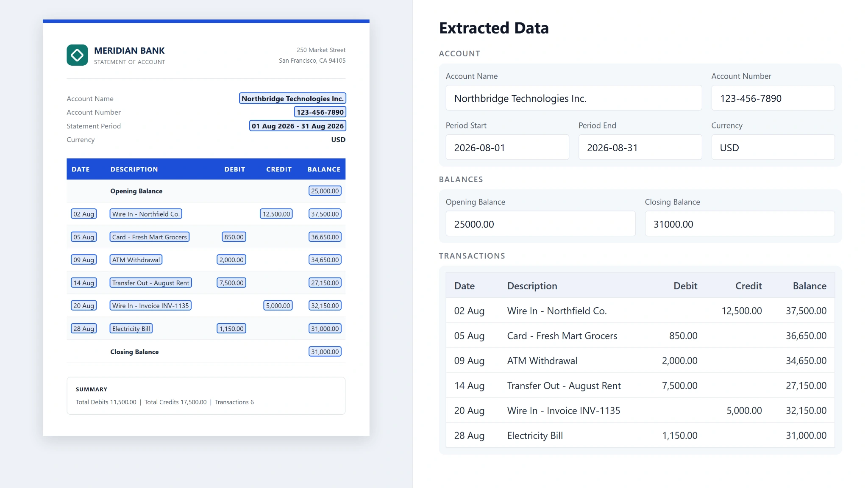Select highlighted '02 Aug' date in statement
868x488 pixels.
(x=83, y=214)
